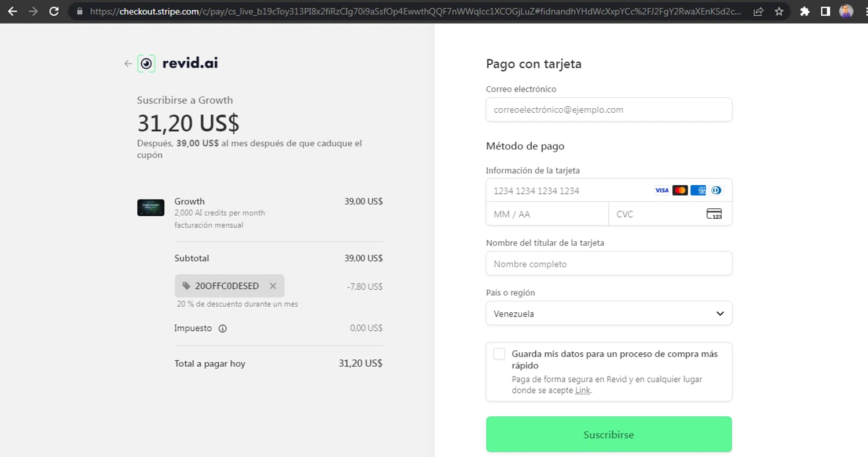Viewport: 868px width, 457px height.
Task: Click the share page icon in address bar
Action: (758, 11)
